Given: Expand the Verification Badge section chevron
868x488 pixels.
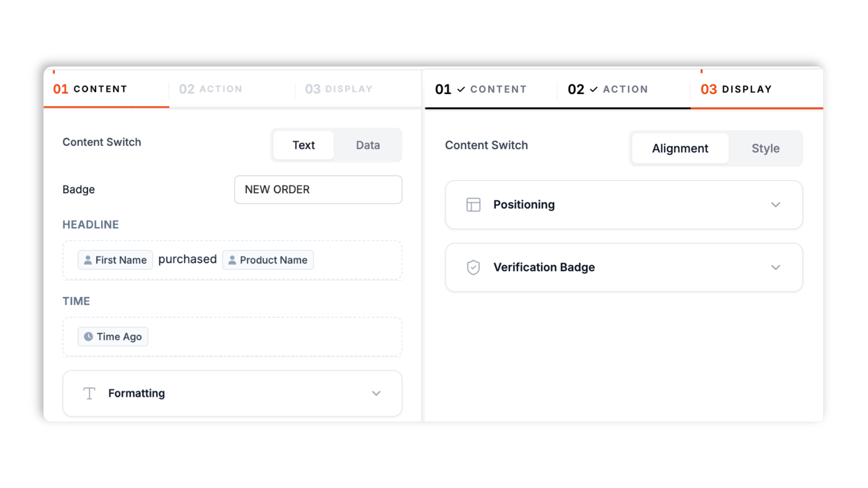Looking at the screenshot, I should (776, 267).
